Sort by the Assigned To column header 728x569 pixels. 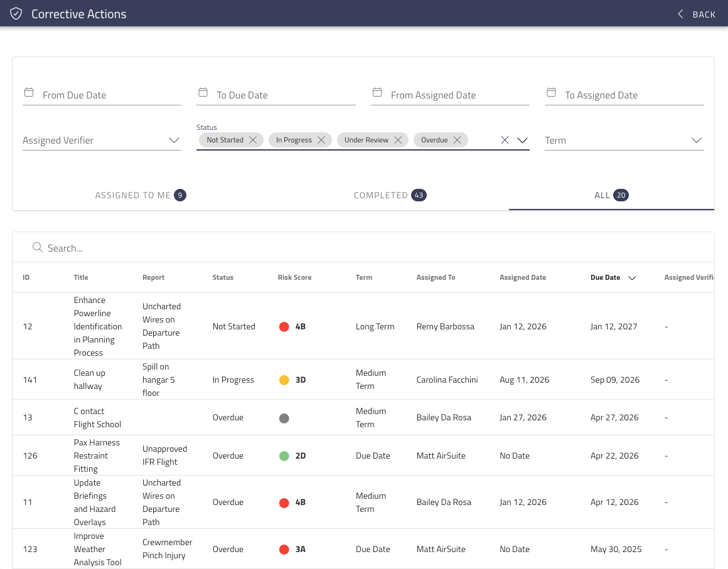(436, 277)
